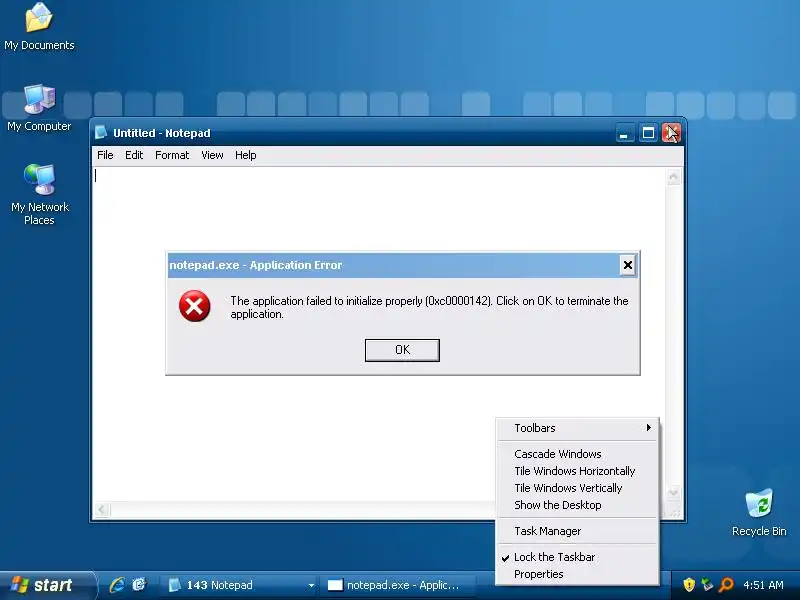Image resolution: width=800 pixels, height=600 pixels.
Task: Open the Start menu
Action: point(47,585)
